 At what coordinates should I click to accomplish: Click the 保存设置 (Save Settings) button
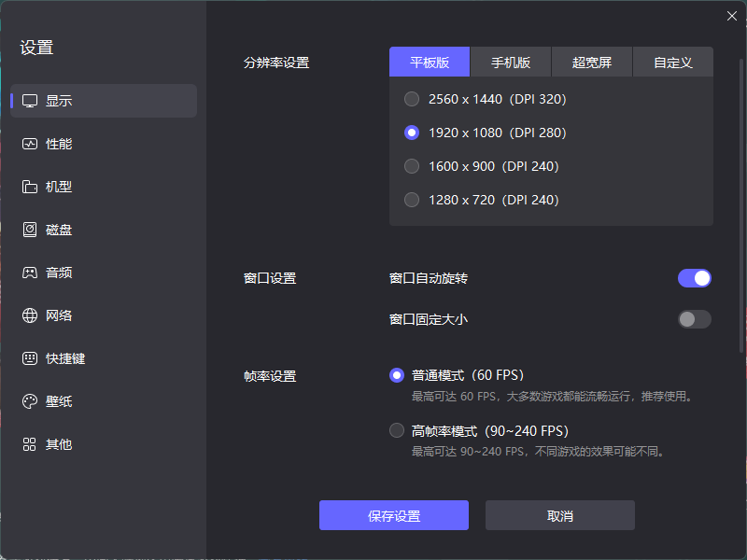pos(393,514)
